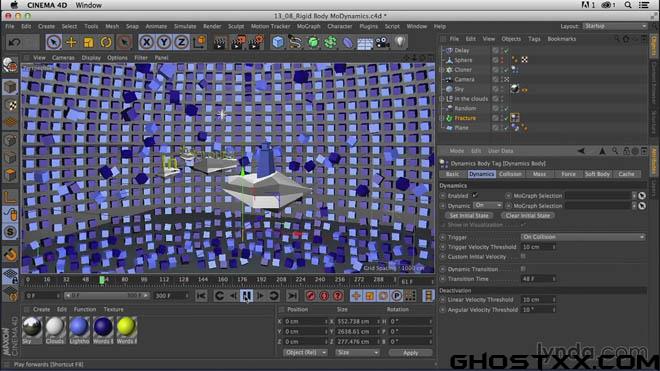Image resolution: width=660 pixels, height=371 pixels.
Task: Expand the Fracture object tree
Action: [442, 118]
